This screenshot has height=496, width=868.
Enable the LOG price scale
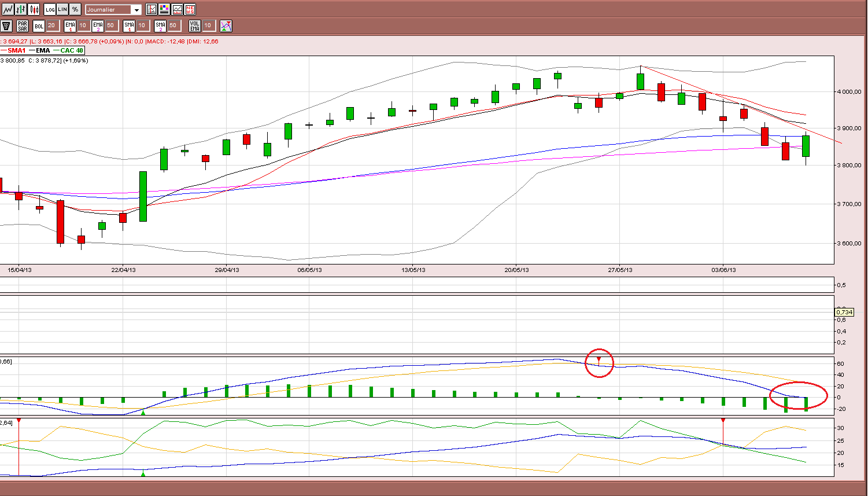pos(50,9)
